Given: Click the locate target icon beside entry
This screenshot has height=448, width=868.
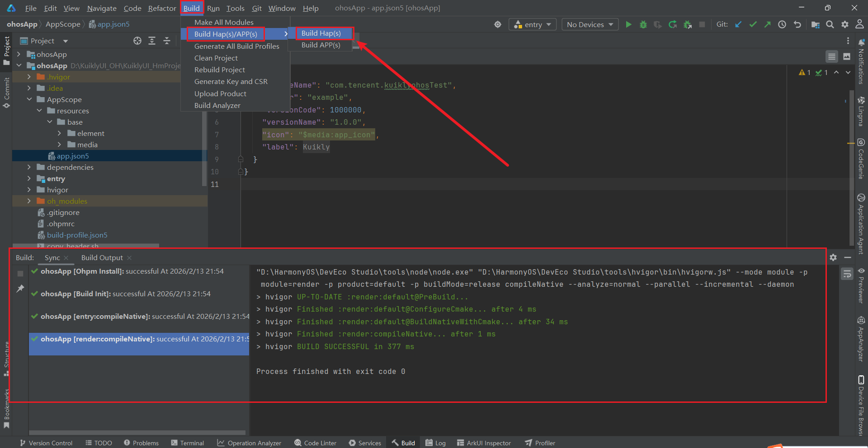Looking at the screenshot, I should pos(498,24).
